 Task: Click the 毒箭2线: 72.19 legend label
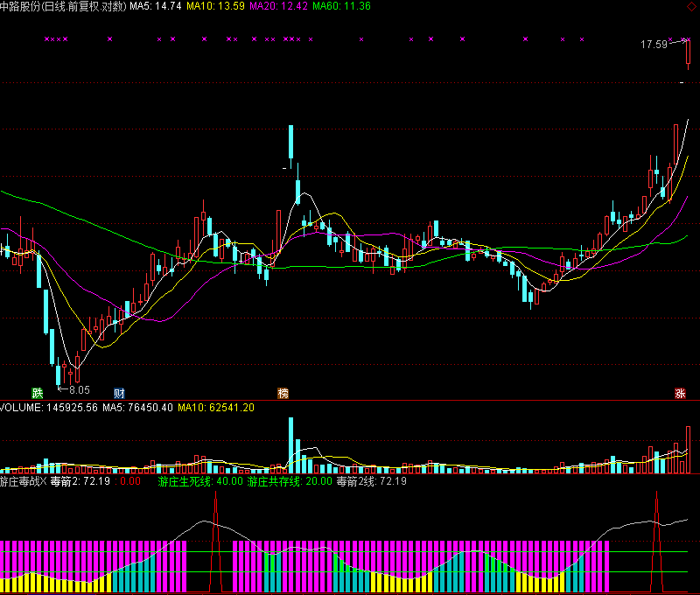pyautogui.click(x=372, y=482)
